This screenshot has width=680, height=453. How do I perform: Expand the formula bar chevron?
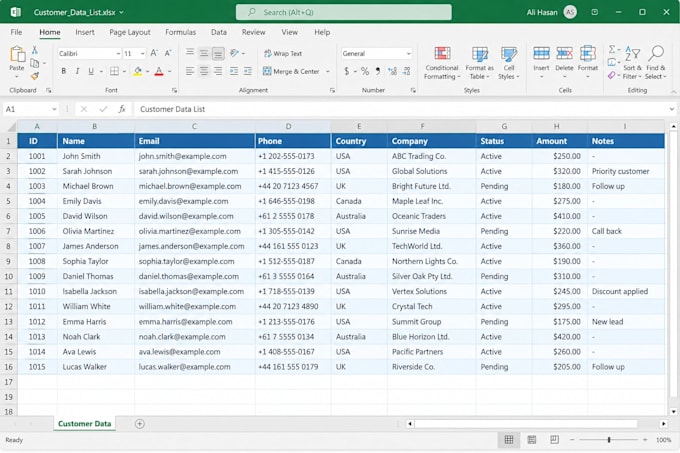[672, 109]
